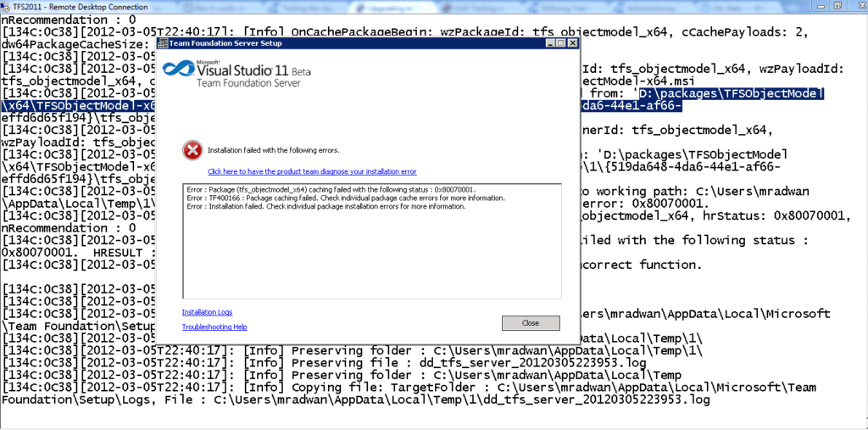Image resolution: width=868 pixels, height=430 pixels.
Task: Click the 'Installation failed with the following errors' message
Action: coord(273,150)
